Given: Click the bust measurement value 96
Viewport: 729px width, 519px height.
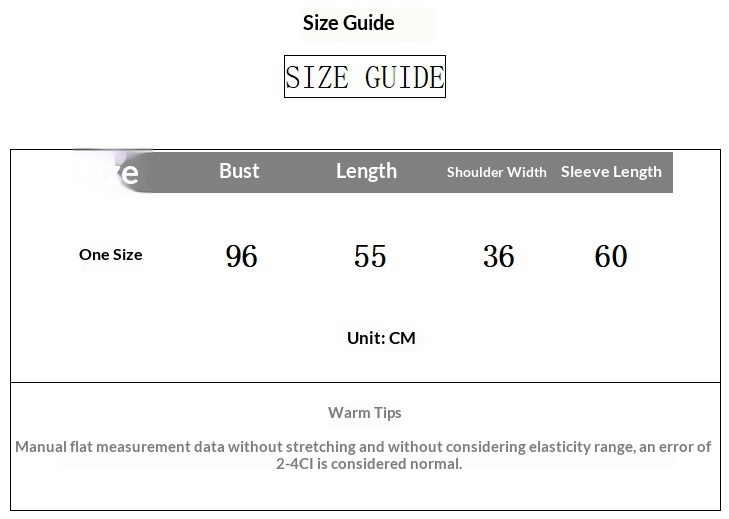Looking at the screenshot, I should [x=241, y=257].
